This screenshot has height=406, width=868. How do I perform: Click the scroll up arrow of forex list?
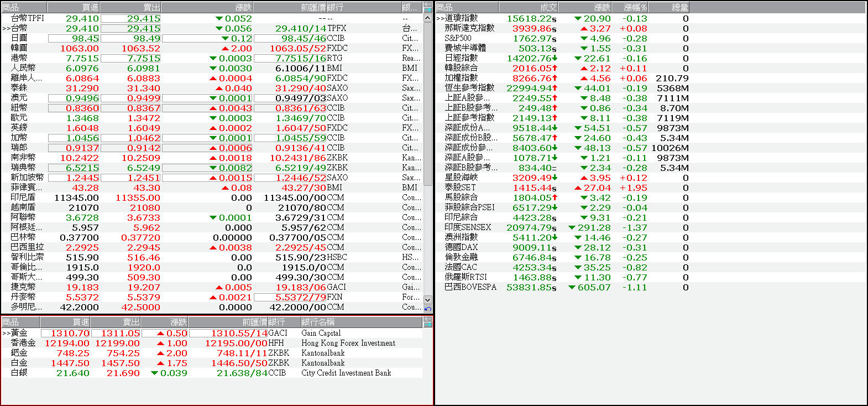pyautogui.click(x=428, y=18)
